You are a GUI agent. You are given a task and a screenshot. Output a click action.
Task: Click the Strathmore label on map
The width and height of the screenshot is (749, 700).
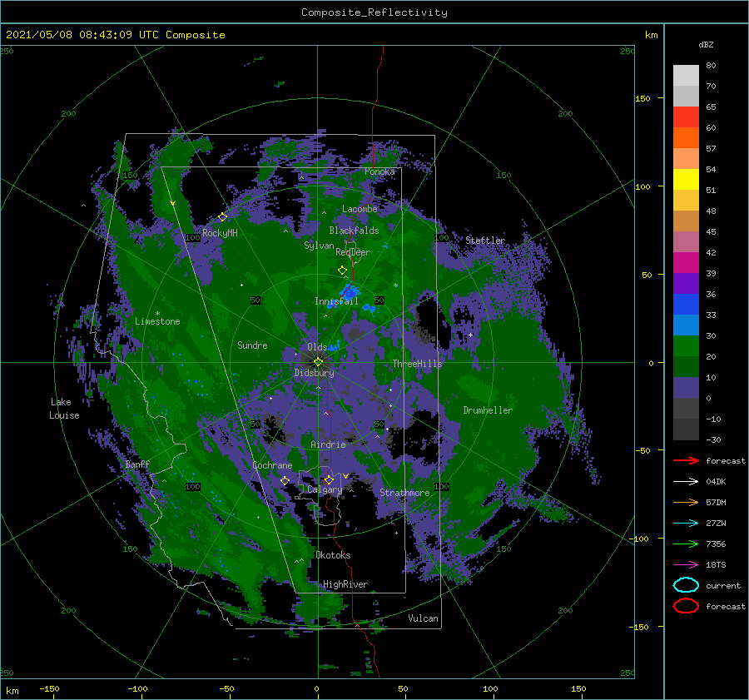(x=404, y=493)
